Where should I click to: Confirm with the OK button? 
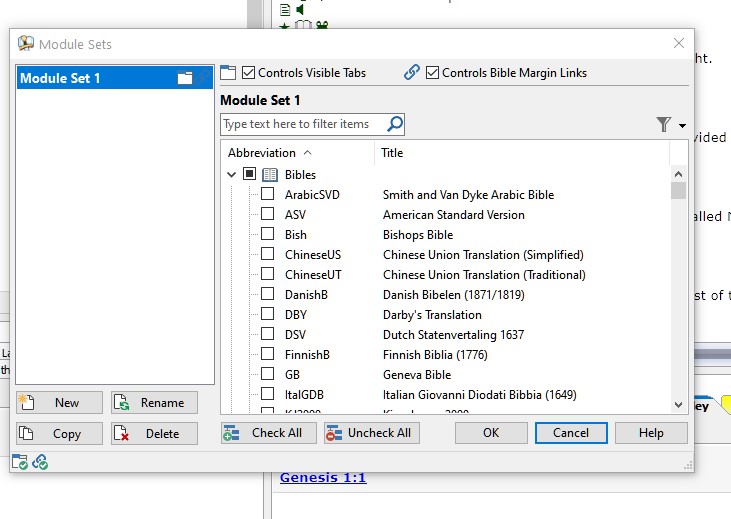491,433
